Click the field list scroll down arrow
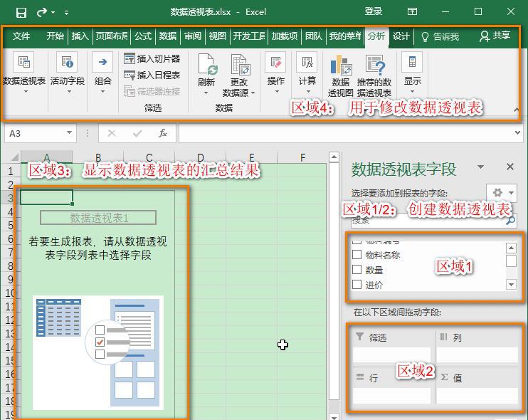 (511, 284)
